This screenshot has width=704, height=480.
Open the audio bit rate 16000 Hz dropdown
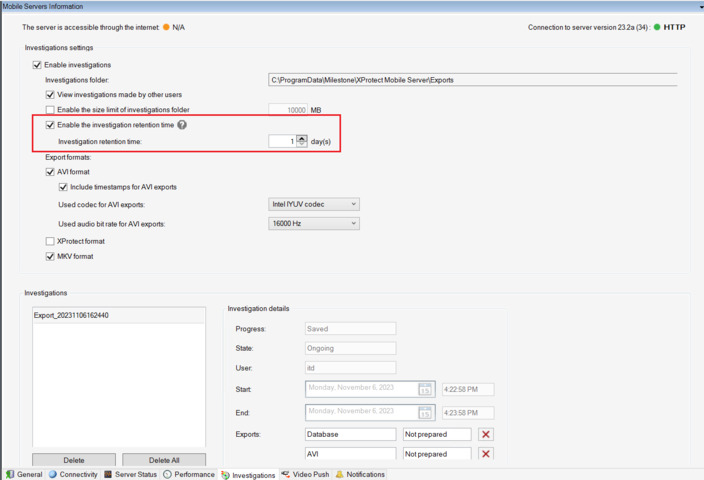[x=314, y=224]
